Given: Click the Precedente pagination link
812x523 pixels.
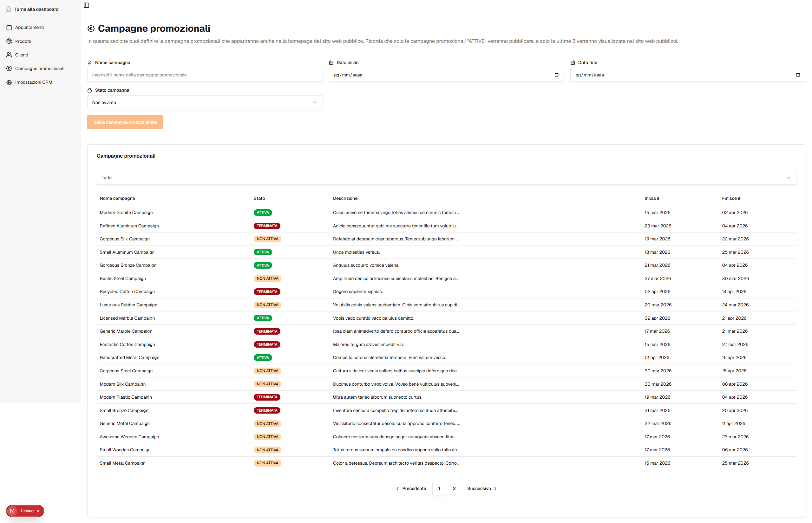Looking at the screenshot, I should [411, 488].
